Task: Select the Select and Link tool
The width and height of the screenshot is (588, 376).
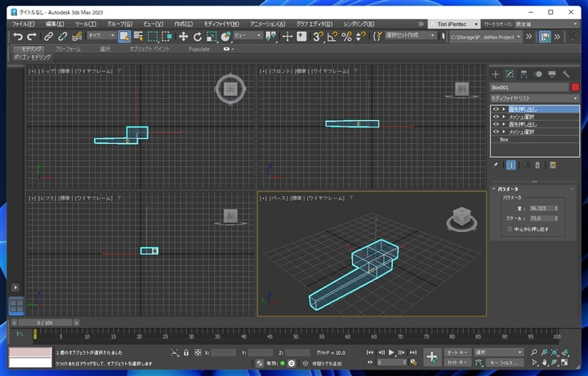Action: pyautogui.click(x=48, y=37)
